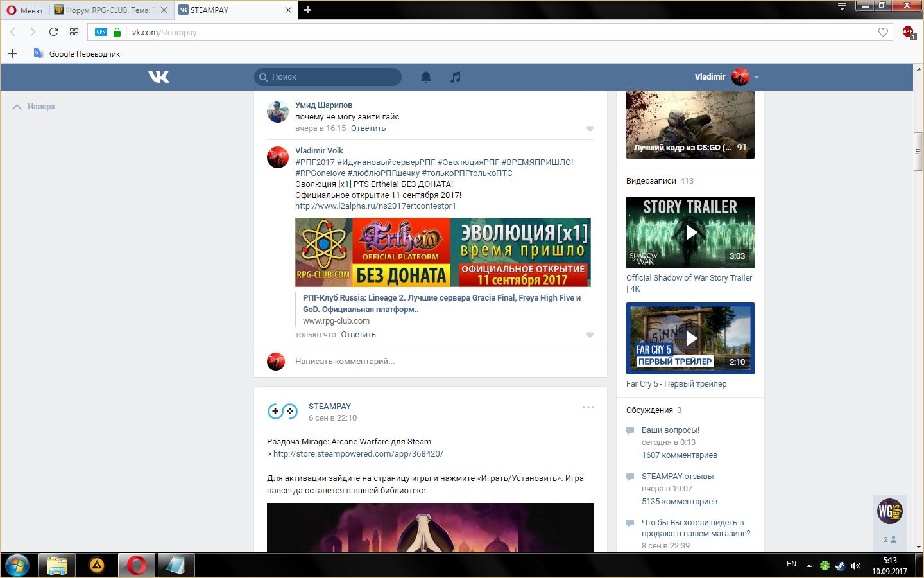Image resolution: width=924 pixels, height=578 pixels.
Task: Play the Far Cry 5 first trailer video
Action: coord(690,338)
